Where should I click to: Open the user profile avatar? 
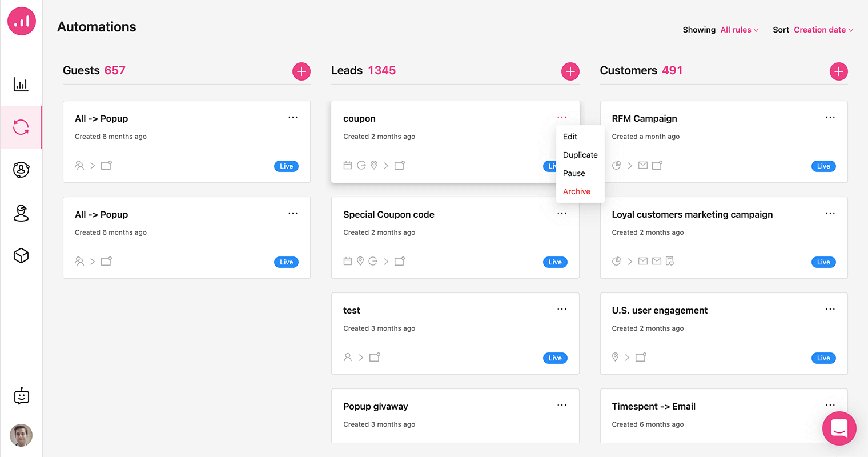pos(21,435)
